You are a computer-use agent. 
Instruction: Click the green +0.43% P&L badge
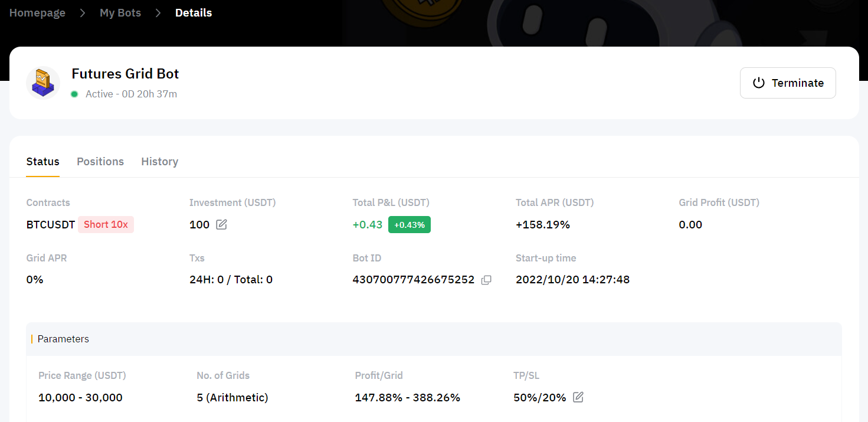click(409, 225)
